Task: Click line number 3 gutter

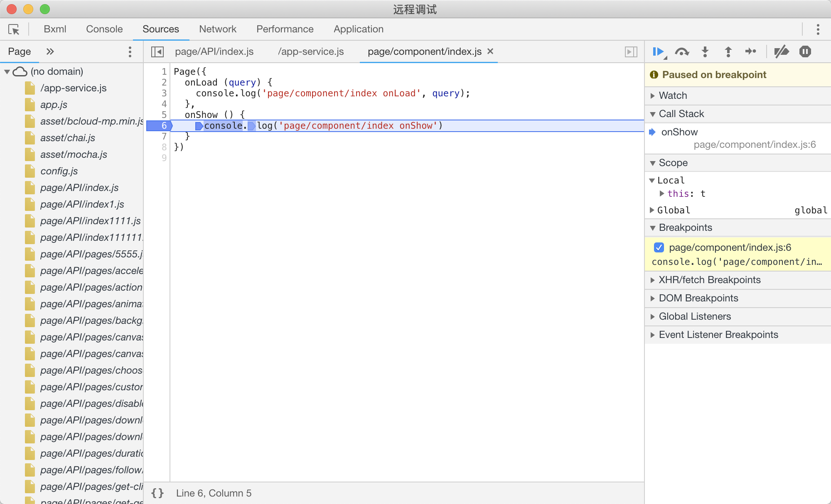Action: [x=164, y=93]
